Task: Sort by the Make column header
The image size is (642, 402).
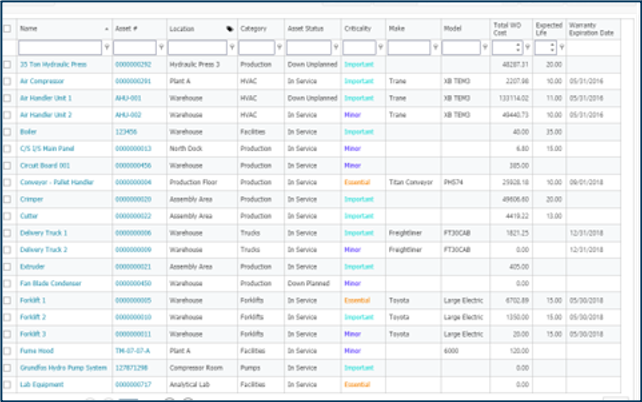Action: pos(397,28)
